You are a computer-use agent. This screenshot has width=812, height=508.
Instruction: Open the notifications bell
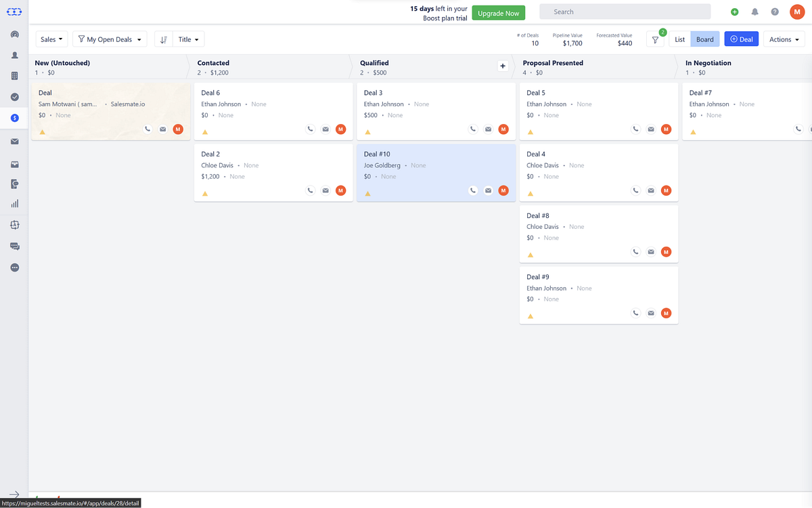pyautogui.click(x=754, y=12)
